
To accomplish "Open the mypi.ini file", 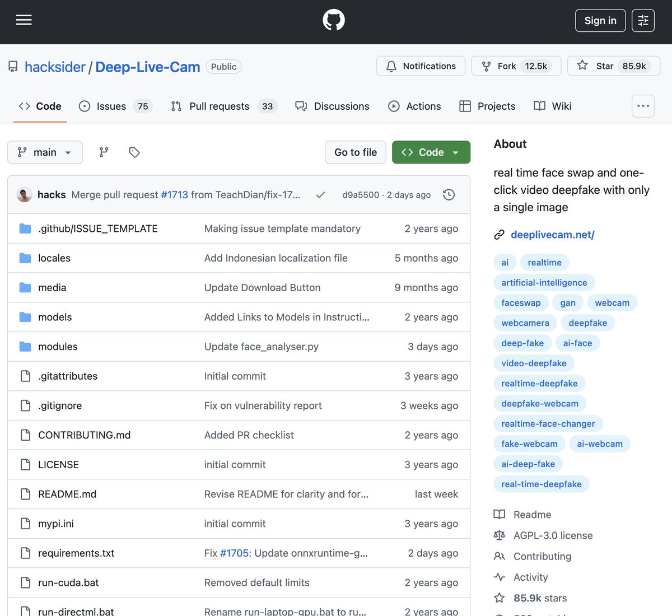I will pyautogui.click(x=56, y=524).
